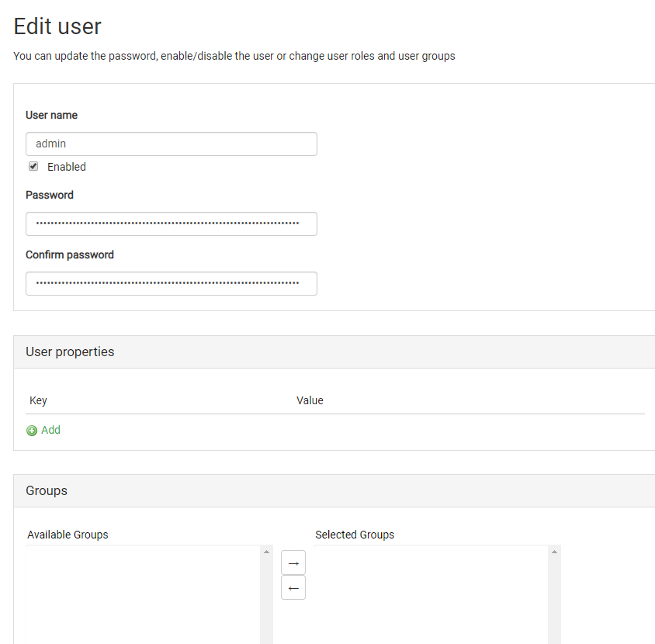Focus the Confirm password input field
The width and height of the screenshot is (655, 644).
172,283
